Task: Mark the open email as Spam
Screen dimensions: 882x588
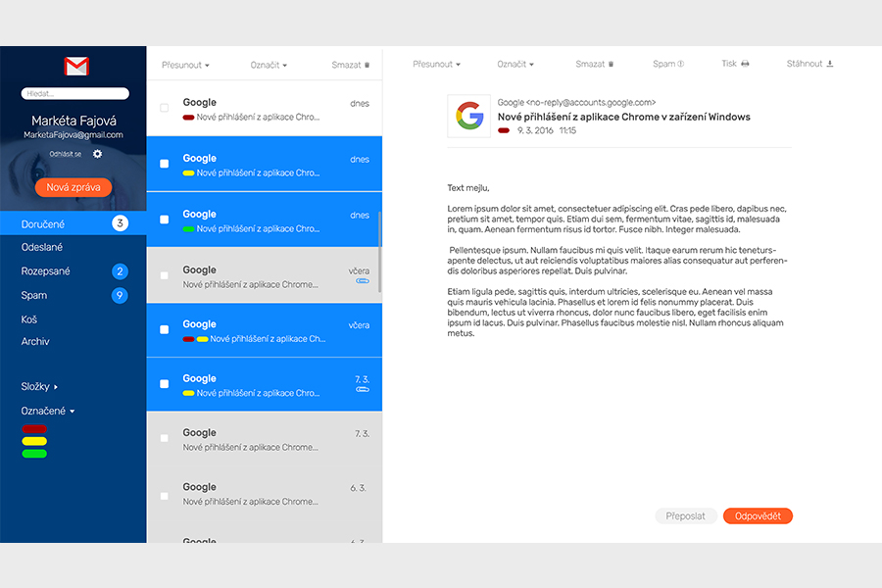Action: tap(667, 64)
